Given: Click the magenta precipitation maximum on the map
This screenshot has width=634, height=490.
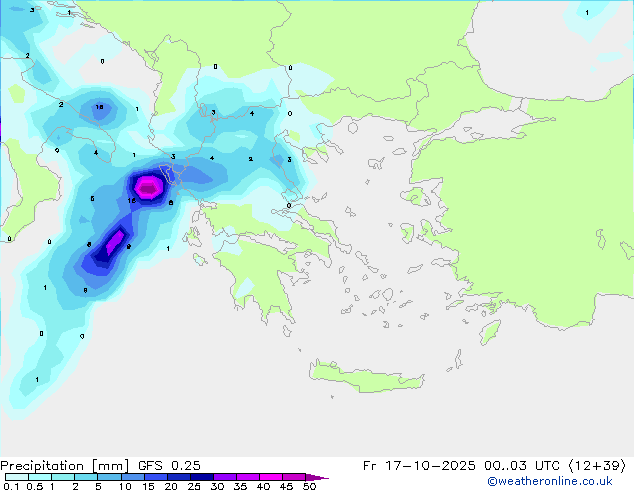Looking at the screenshot, I should pyautogui.click(x=149, y=187).
